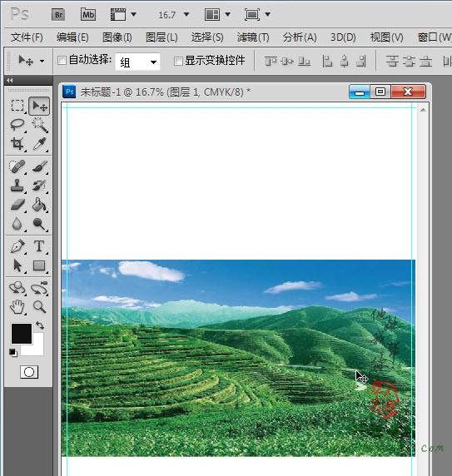Align horizontal centers of layers
The image size is (452, 476).
345,62
